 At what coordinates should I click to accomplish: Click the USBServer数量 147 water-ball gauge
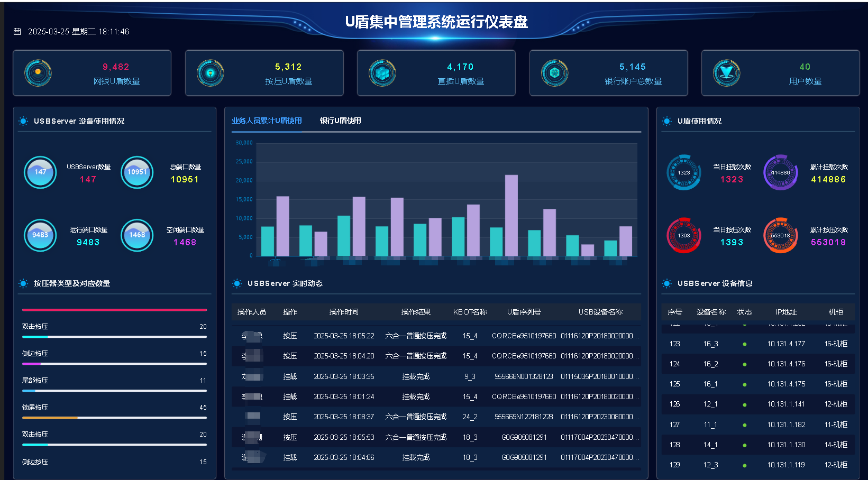(40, 172)
